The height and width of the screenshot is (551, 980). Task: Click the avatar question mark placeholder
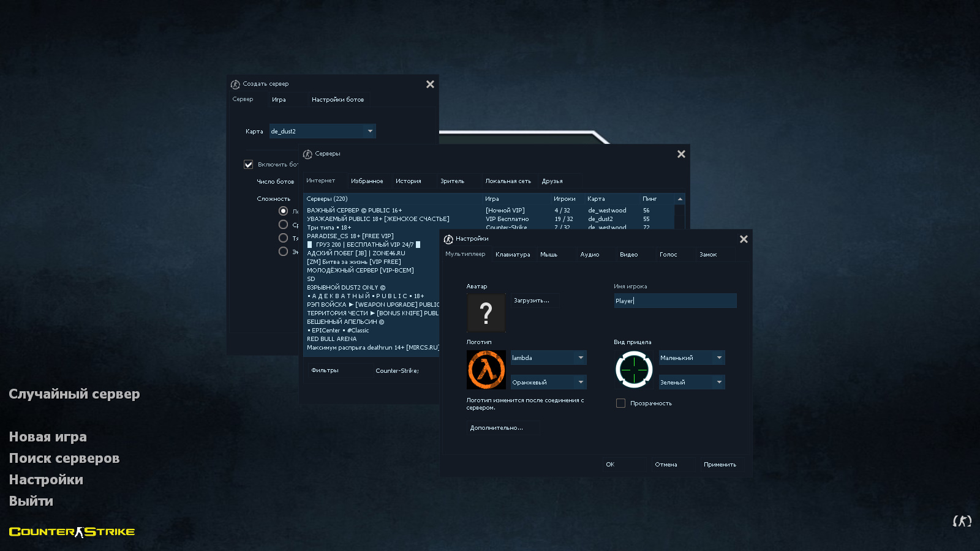point(486,313)
